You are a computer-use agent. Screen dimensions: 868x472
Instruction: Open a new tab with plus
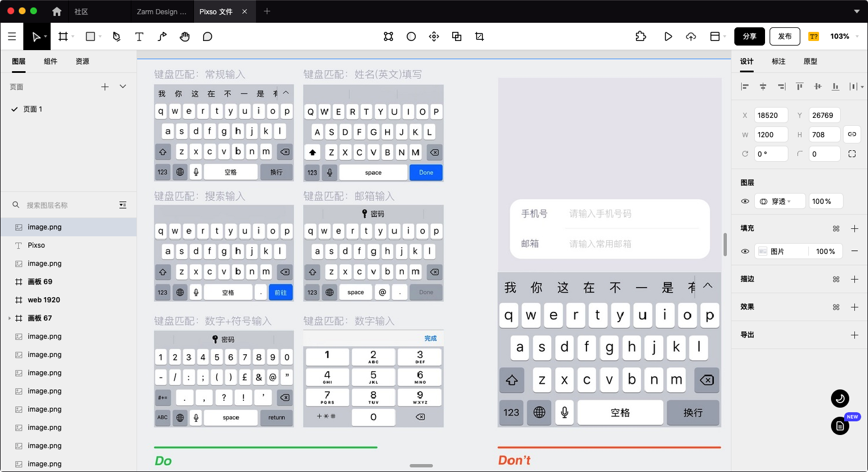click(x=267, y=11)
